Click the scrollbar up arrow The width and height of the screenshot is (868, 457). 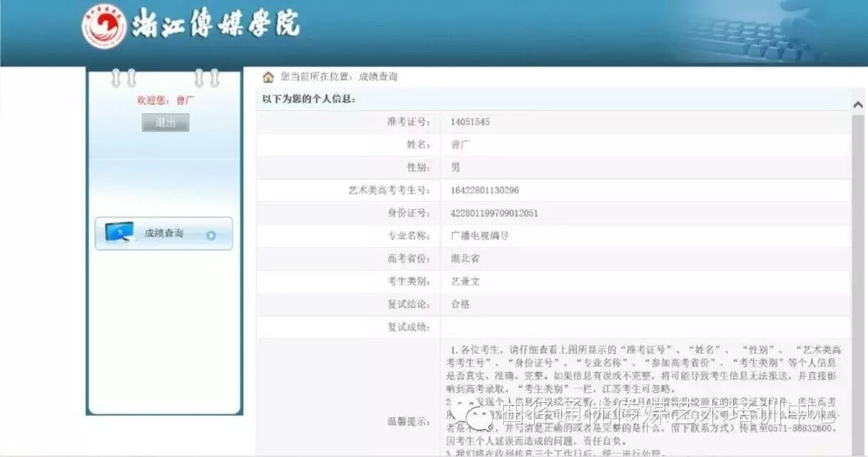click(859, 104)
